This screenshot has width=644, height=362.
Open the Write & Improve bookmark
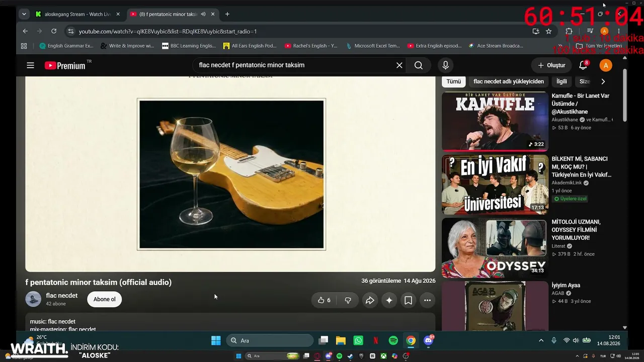[127, 46]
